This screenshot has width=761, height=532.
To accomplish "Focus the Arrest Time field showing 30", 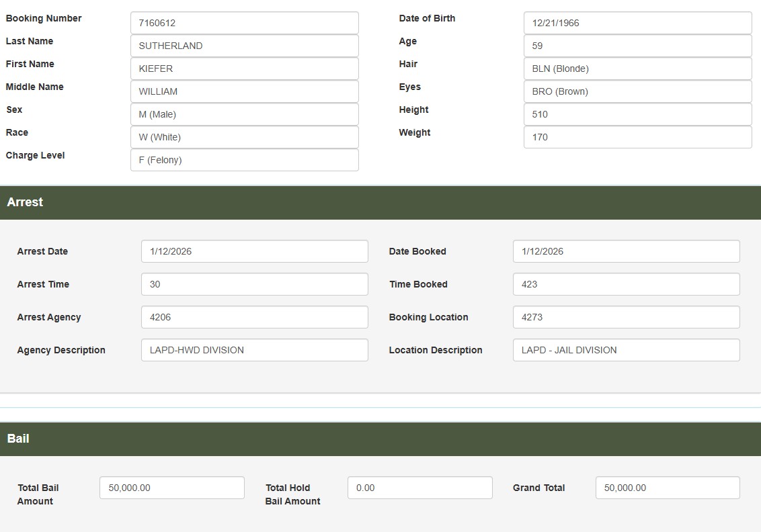I will [255, 284].
